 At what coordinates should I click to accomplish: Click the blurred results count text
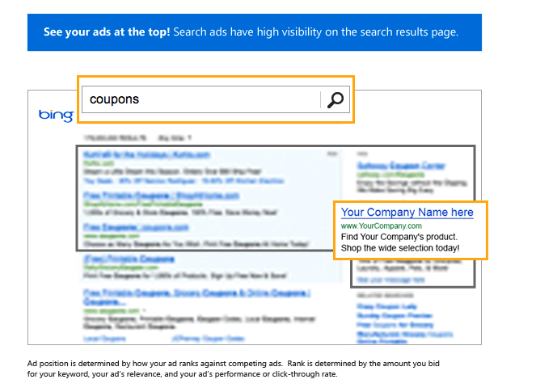[x=115, y=137]
